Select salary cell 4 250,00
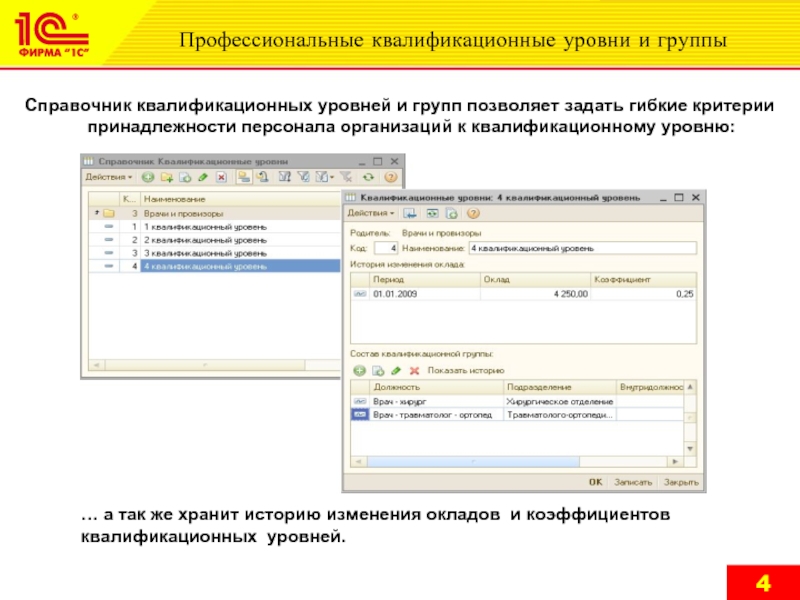 (536, 294)
